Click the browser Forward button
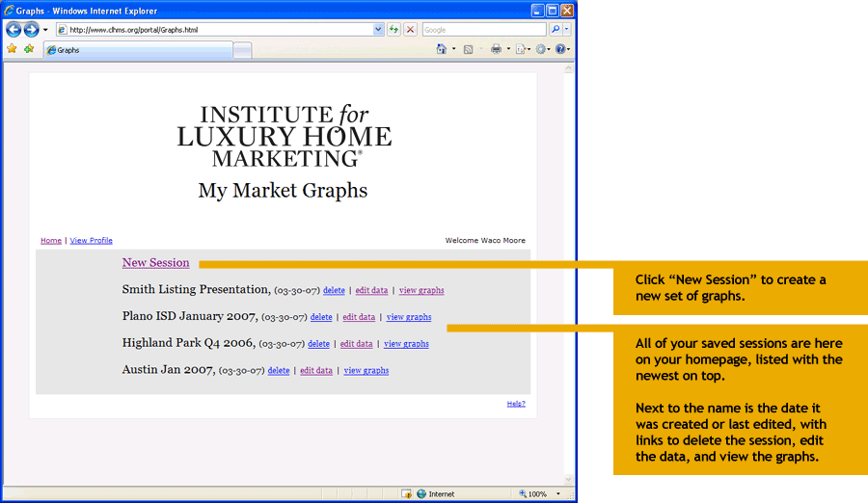868x503 pixels. tap(32, 30)
